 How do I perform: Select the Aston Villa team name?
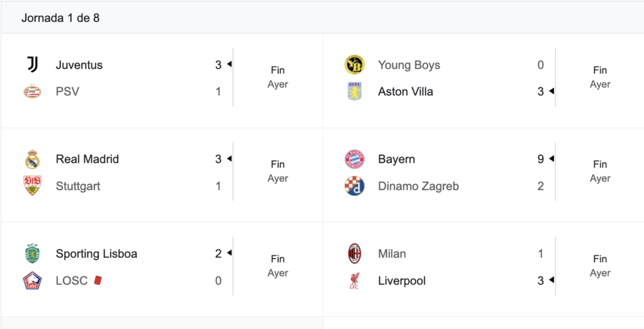(x=406, y=91)
